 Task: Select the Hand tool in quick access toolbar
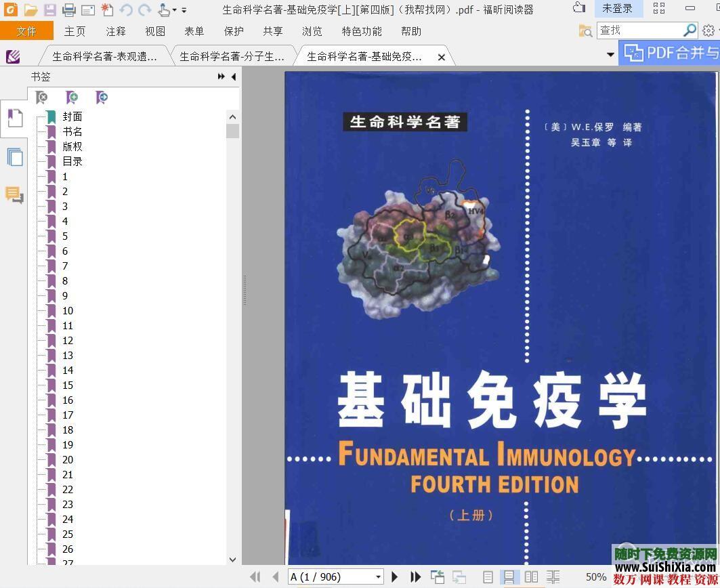[164, 9]
